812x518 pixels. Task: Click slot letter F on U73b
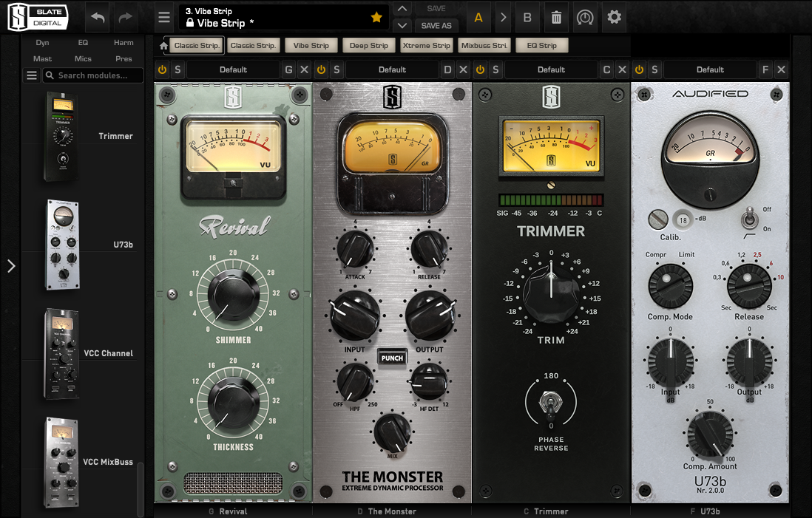click(765, 69)
